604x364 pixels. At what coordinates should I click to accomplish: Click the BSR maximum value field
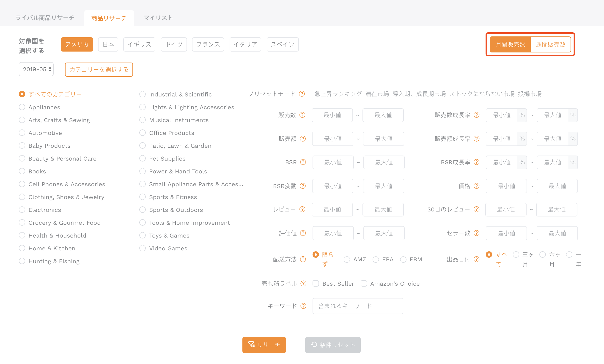(x=384, y=162)
